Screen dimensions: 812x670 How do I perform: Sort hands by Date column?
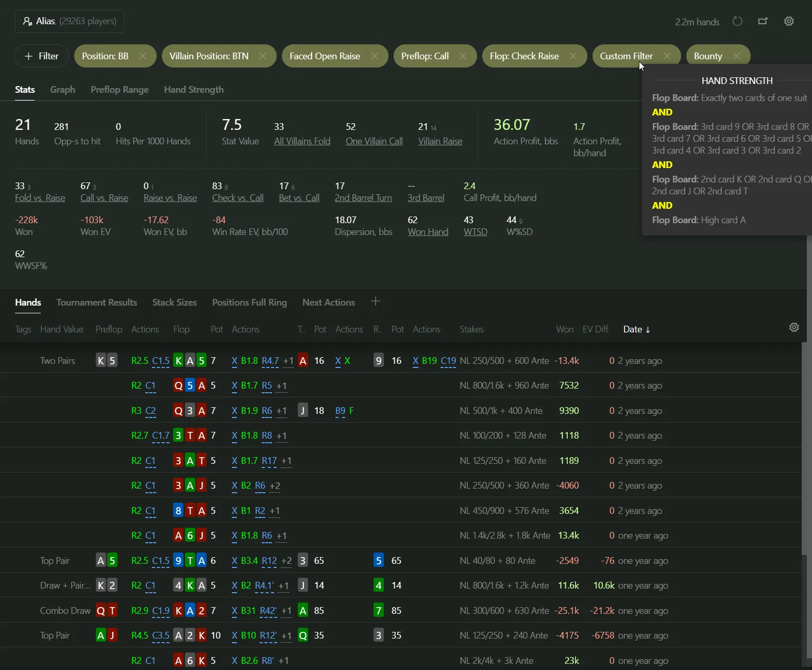pyautogui.click(x=636, y=329)
